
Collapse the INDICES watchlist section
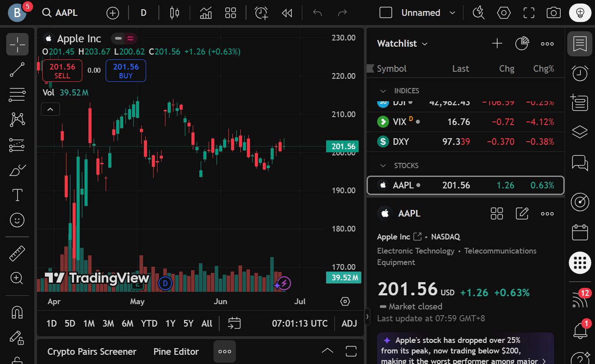click(x=383, y=91)
